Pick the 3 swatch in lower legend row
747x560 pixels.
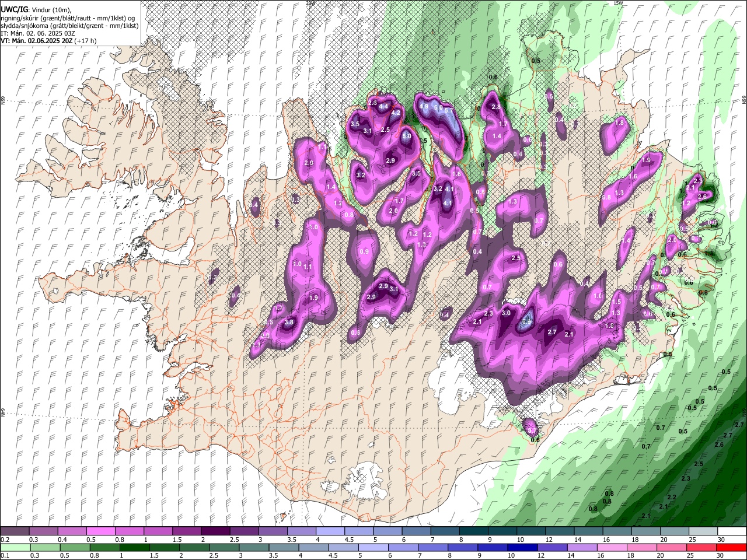tap(254, 547)
